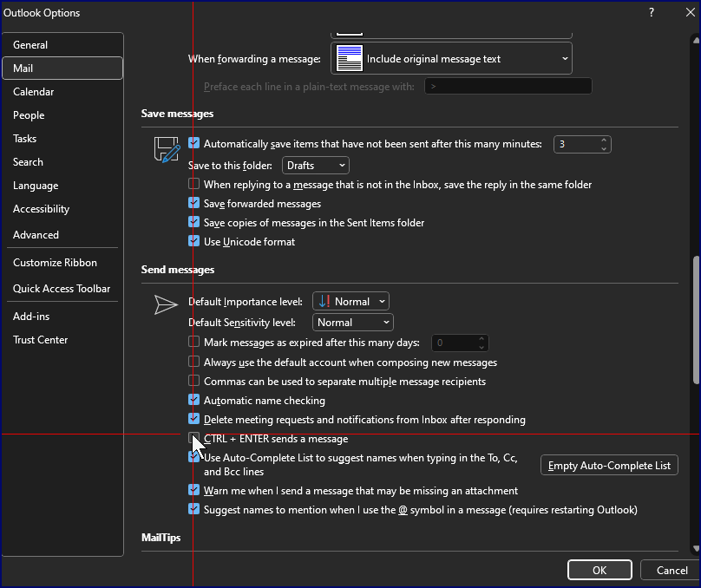The image size is (701, 588).
Task: Click the Cancel button
Action: pyautogui.click(x=672, y=570)
